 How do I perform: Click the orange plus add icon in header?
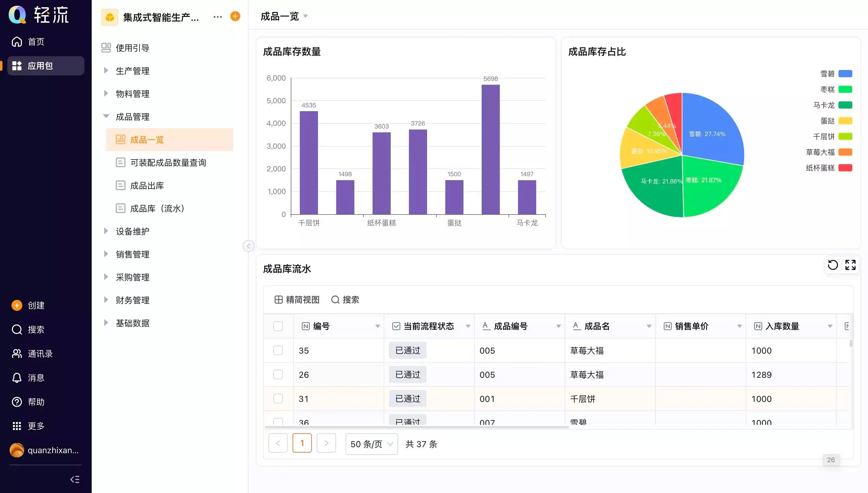(235, 16)
